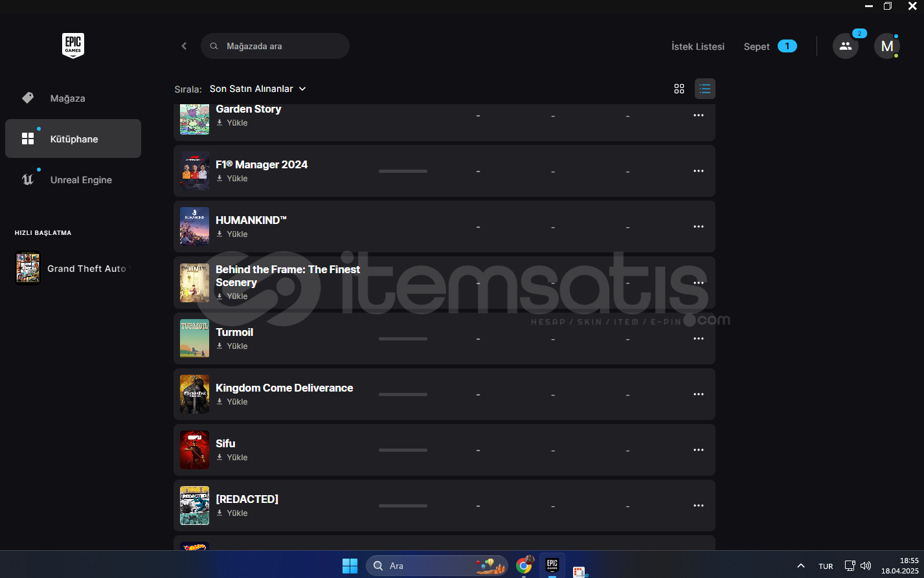Open more options for HUMANKIND

click(699, 227)
